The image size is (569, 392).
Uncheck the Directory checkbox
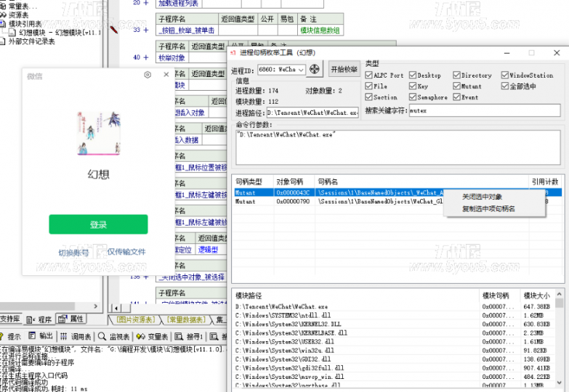(x=456, y=75)
